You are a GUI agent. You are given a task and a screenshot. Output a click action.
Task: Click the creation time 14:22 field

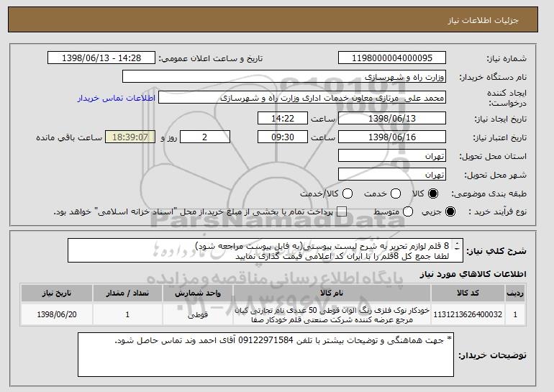pyautogui.click(x=283, y=118)
